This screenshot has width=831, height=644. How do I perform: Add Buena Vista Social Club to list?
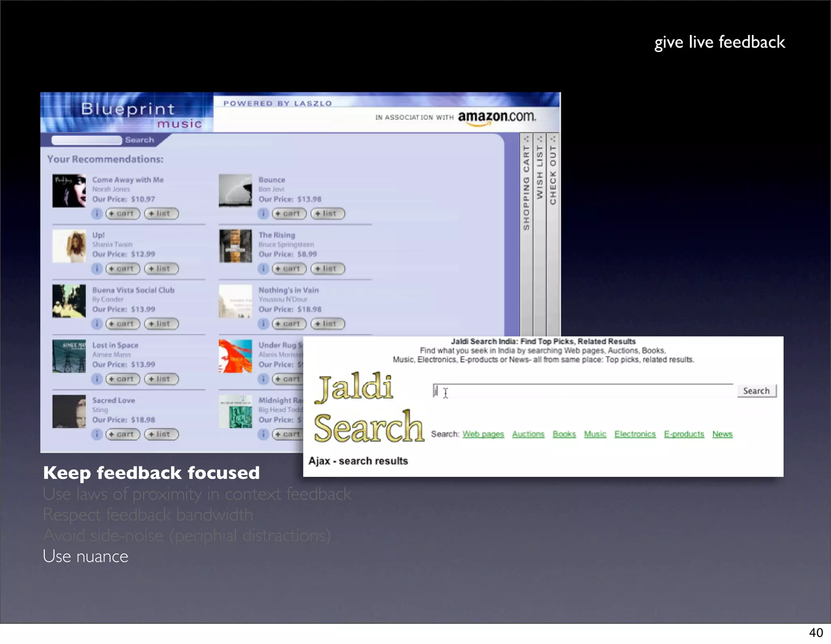click(x=161, y=324)
